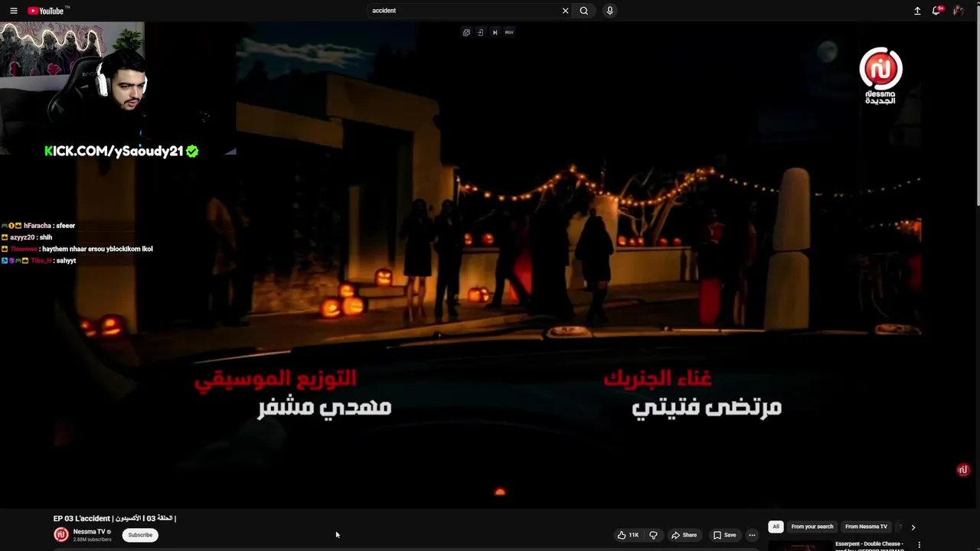This screenshot has width=980, height=551.
Task: Share the video
Action: [684, 535]
